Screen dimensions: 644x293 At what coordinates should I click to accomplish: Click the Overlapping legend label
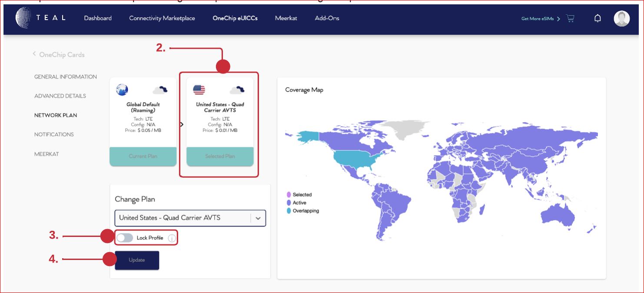tap(306, 211)
